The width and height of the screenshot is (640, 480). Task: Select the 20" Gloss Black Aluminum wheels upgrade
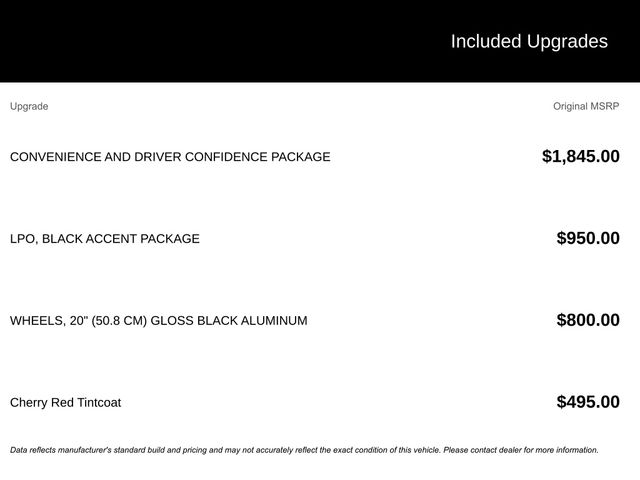coord(159,321)
